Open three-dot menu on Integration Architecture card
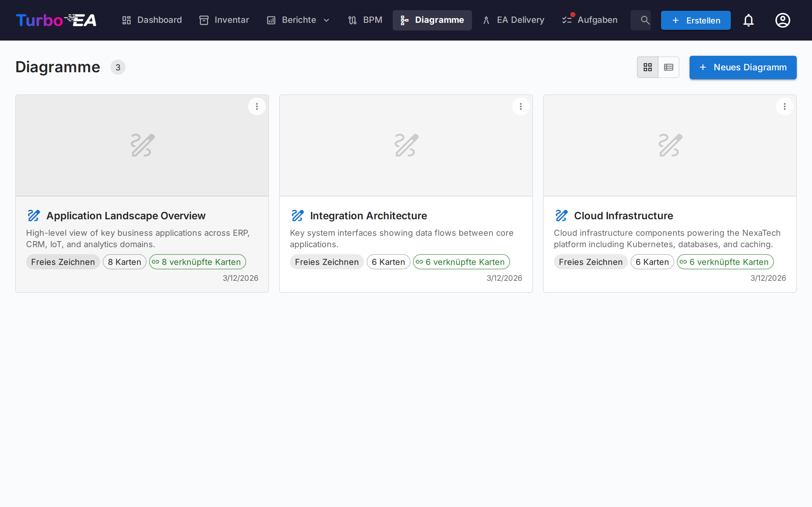The image size is (812, 507). tap(521, 107)
